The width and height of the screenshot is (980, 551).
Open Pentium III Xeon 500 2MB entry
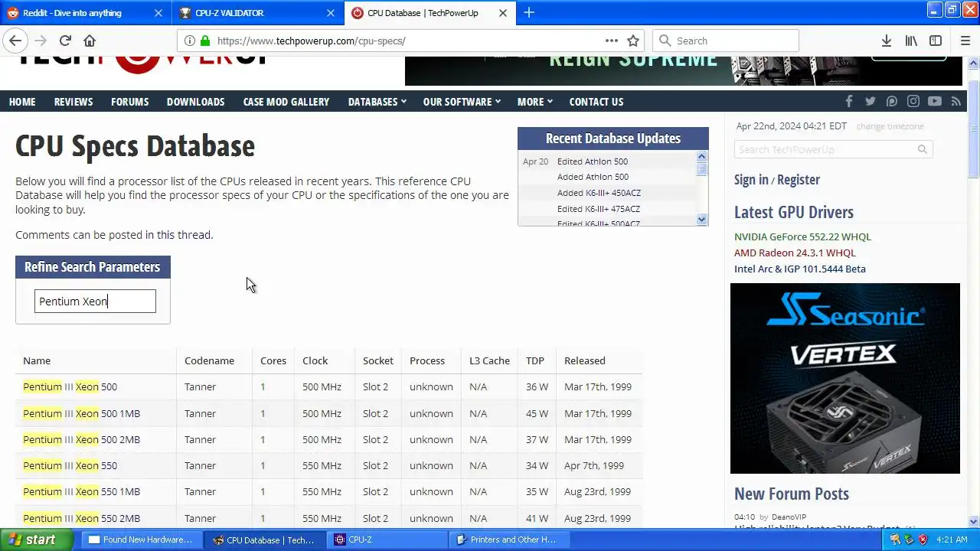click(81, 439)
